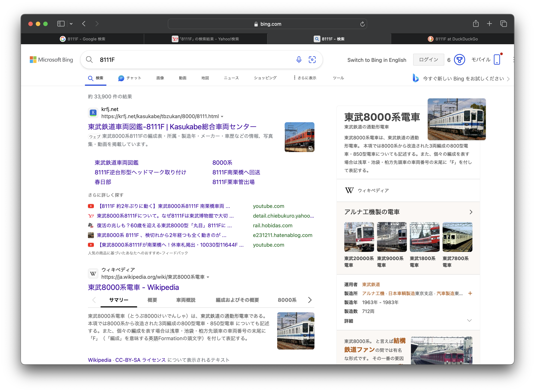Switch to 画像 search tab
Screen dimensions: 535x392
click(x=160, y=78)
